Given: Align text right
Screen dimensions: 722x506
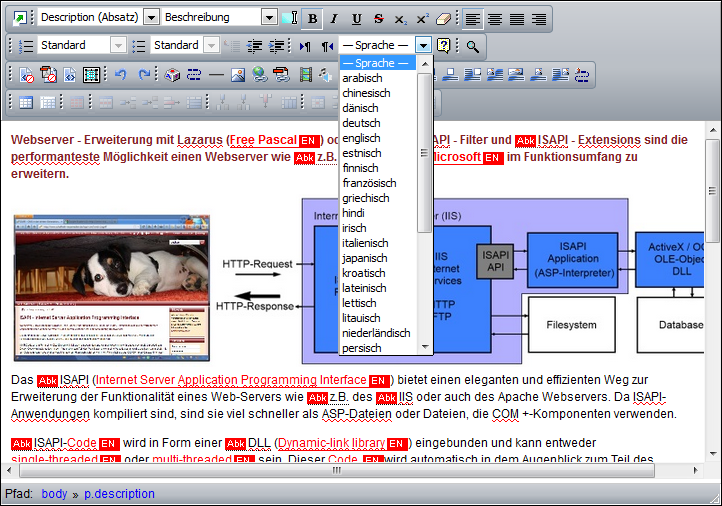Looking at the screenshot, I should pyautogui.click(x=539, y=18).
